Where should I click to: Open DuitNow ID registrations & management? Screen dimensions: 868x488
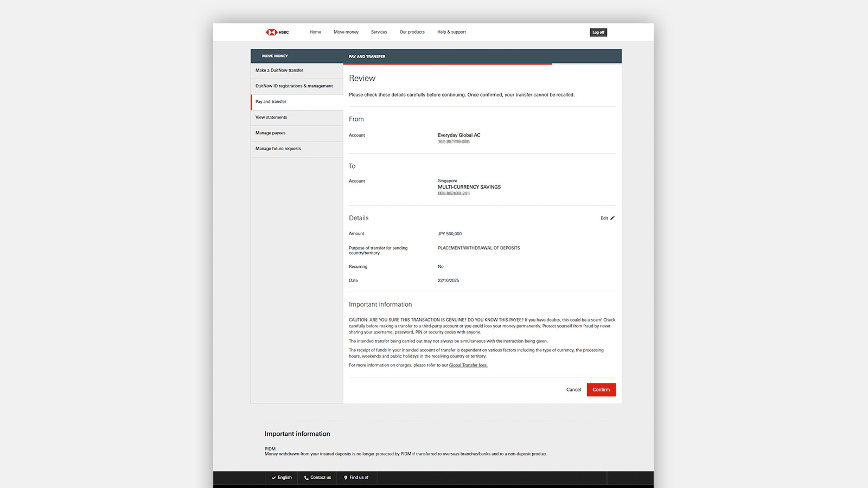(x=294, y=86)
